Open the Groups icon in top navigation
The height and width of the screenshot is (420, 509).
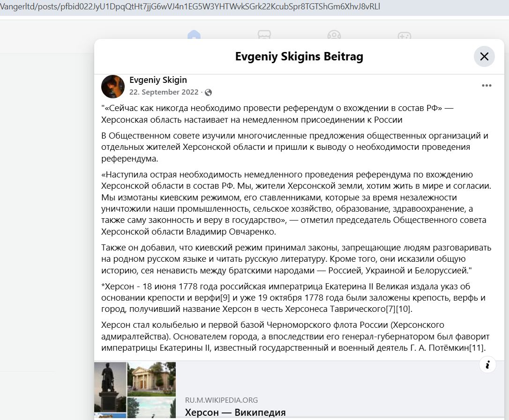pos(334,36)
